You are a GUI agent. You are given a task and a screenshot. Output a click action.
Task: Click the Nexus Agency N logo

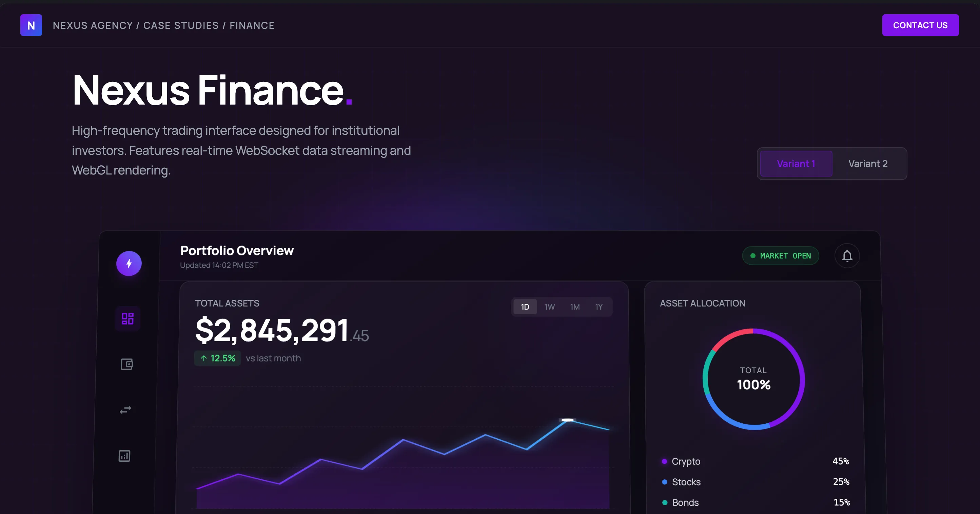pyautogui.click(x=31, y=25)
